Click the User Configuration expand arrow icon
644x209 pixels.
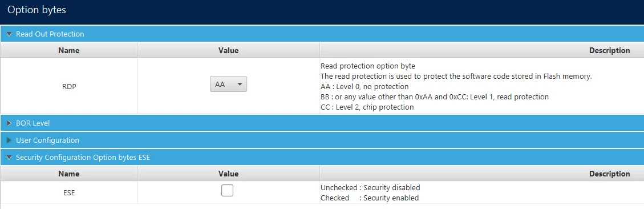tap(9, 140)
